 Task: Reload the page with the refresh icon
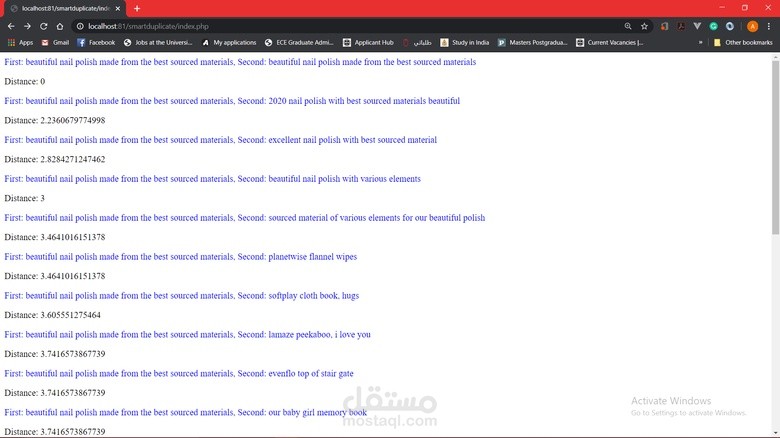(44, 26)
